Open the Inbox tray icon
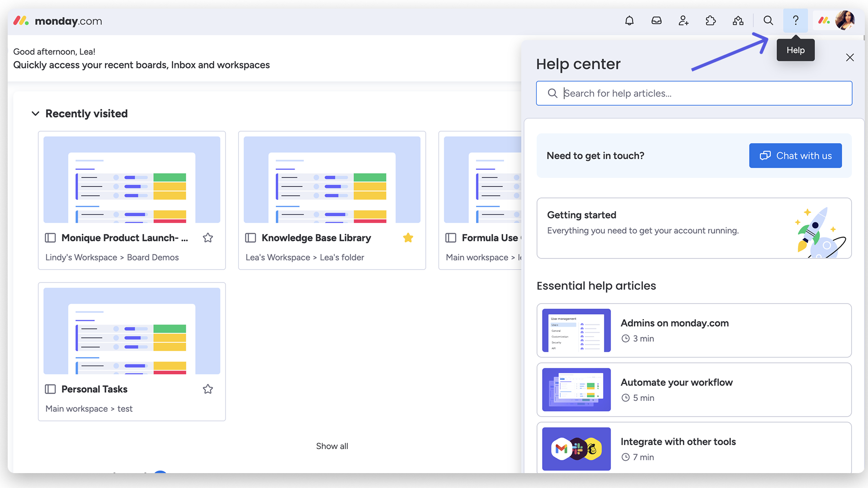This screenshot has width=868, height=488. click(x=656, y=20)
